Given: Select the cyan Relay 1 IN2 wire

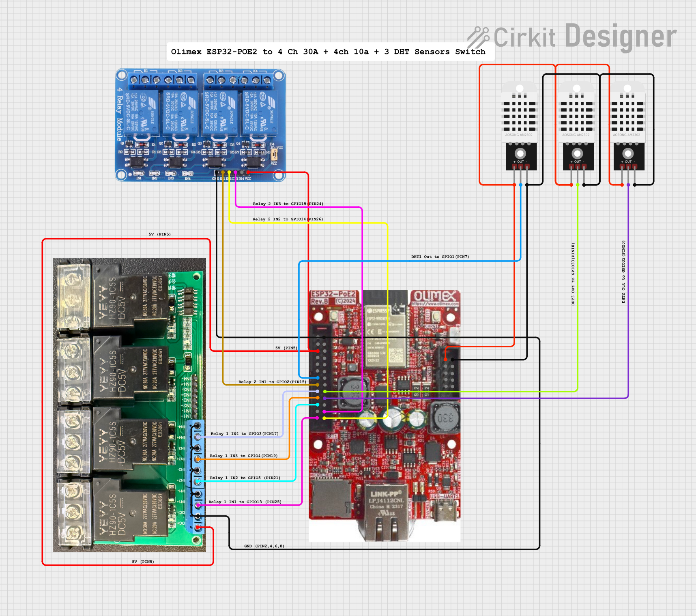Looking at the screenshot, I should point(296,442).
